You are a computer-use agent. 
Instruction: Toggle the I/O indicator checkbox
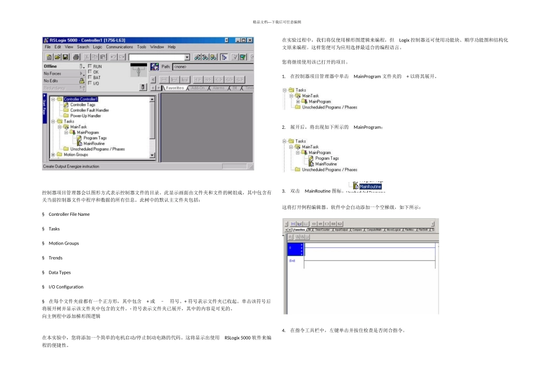90,83
